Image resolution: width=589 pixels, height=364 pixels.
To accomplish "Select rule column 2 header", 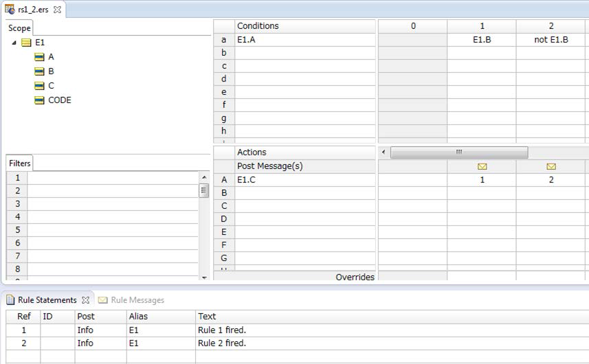I will pos(551,26).
